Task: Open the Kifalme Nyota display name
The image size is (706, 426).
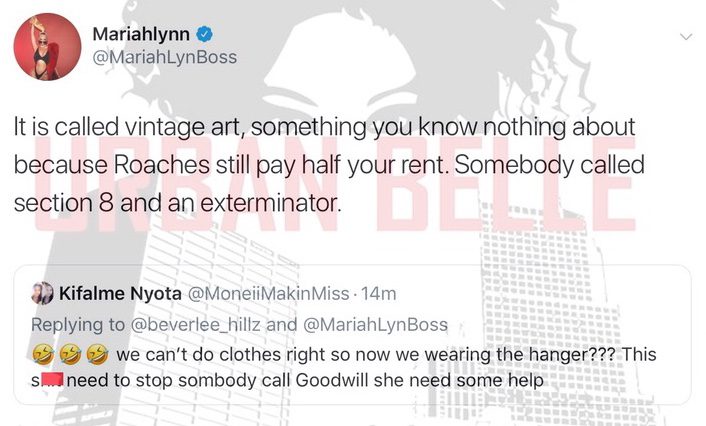Action: point(120,294)
